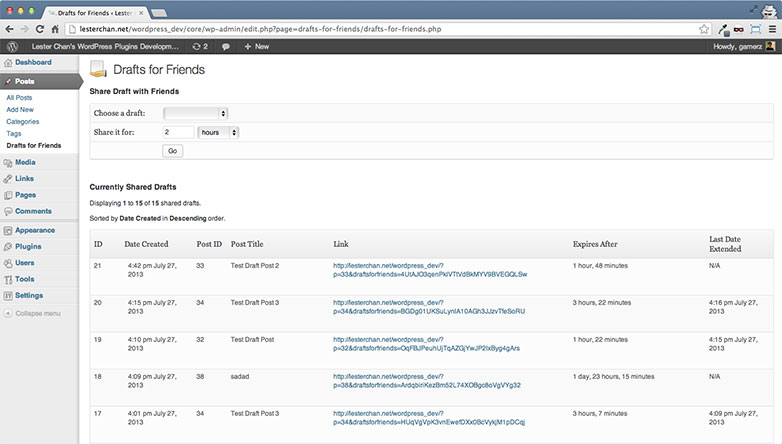Open Media menu label
The image size is (782, 444).
tap(25, 162)
